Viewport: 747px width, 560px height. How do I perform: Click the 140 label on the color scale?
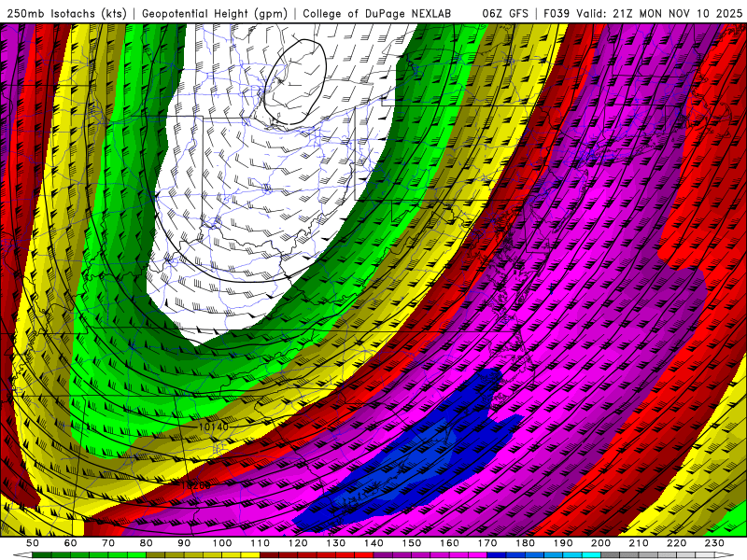pos(373,543)
